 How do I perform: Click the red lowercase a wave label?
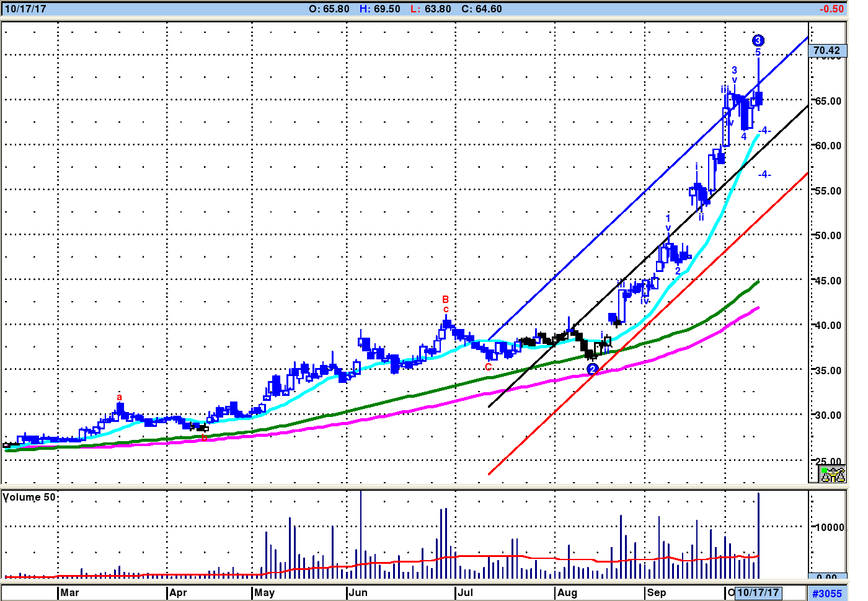coord(120,398)
